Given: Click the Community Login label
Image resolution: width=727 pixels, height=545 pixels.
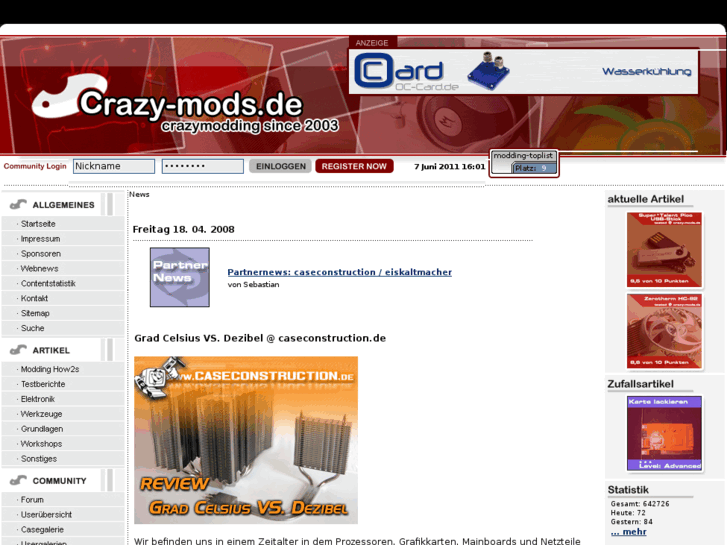Looking at the screenshot, I should 35,166.
